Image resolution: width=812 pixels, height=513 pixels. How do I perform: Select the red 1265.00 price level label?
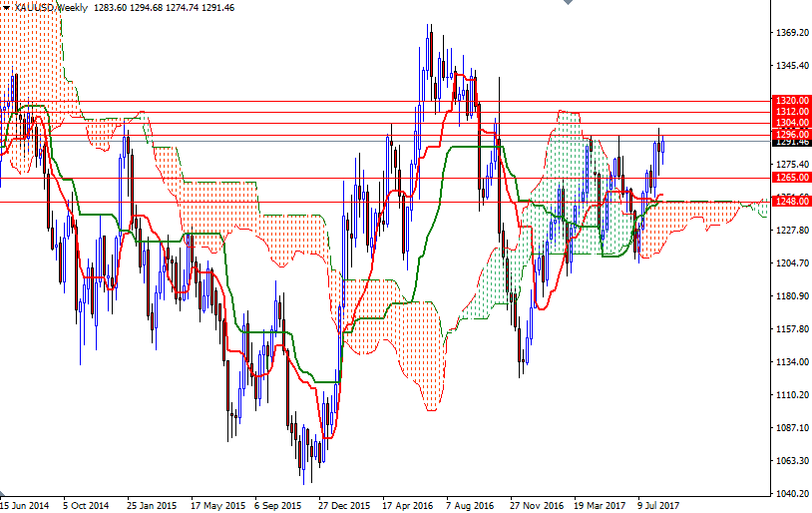[791, 178]
